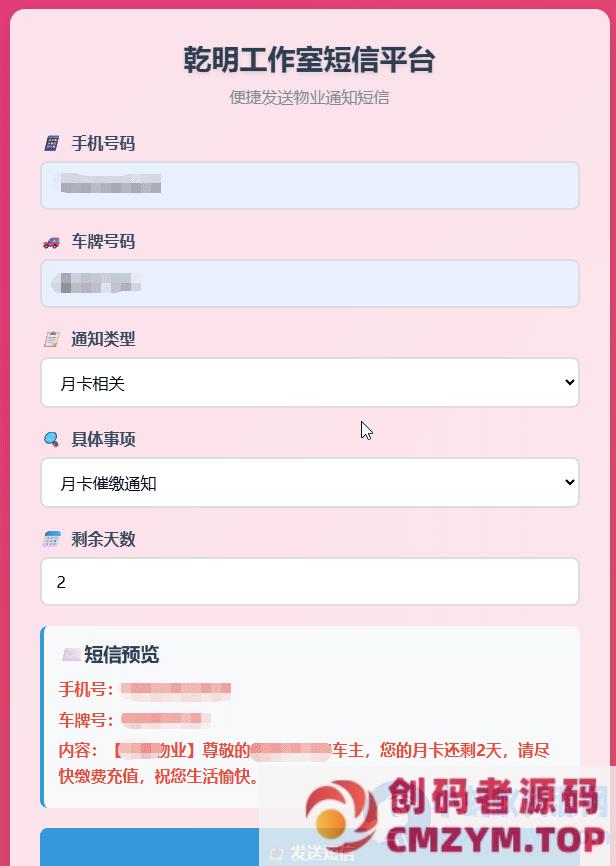Click the 车牌号 line in preview

coord(135,720)
